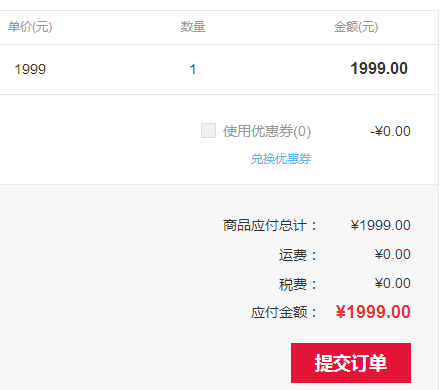Click the quantity value 1
Viewport: 447px width, 390px height.
coord(193,69)
